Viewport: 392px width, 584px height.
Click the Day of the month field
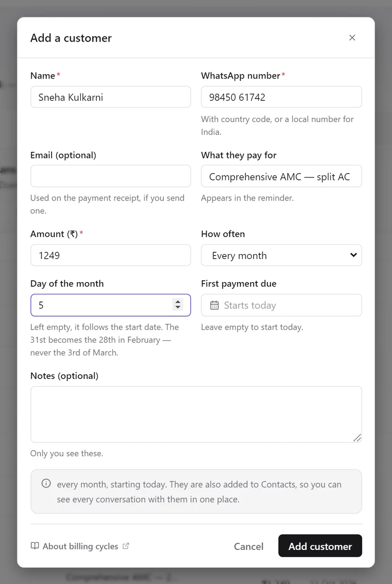[111, 305]
